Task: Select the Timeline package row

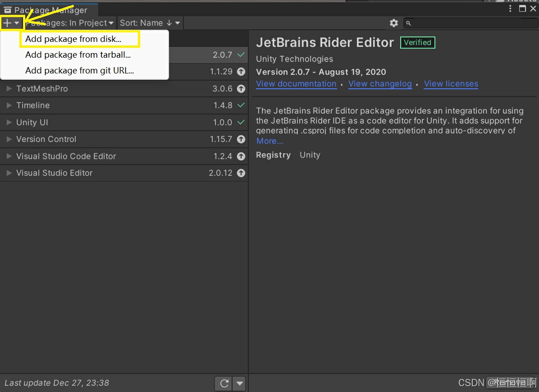Action: 124,105
